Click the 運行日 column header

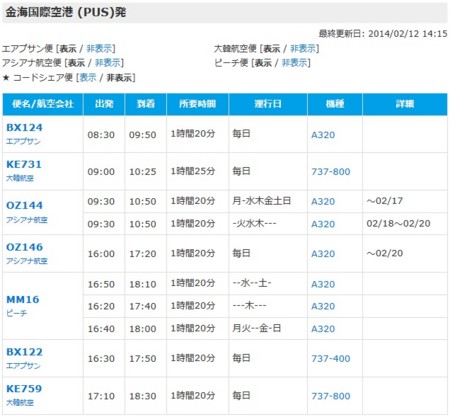point(268,104)
